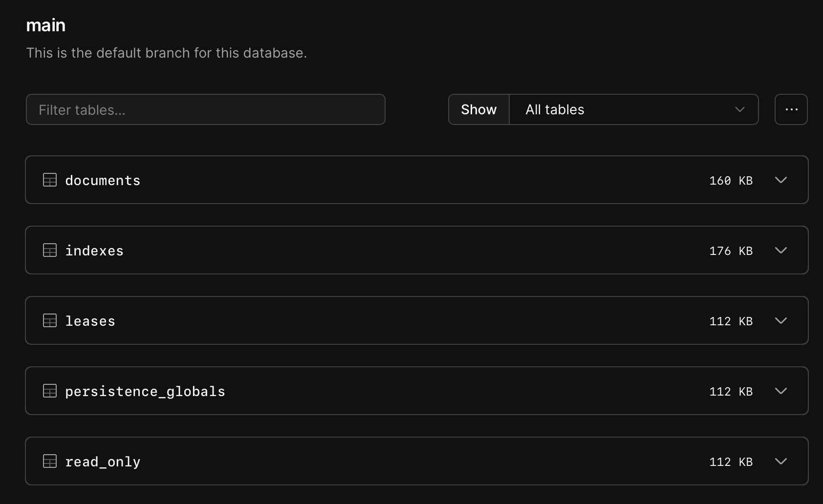Click the default branch description text
Image resolution: width=823 pixels, height=504 pixels.
tap(167, 53)
